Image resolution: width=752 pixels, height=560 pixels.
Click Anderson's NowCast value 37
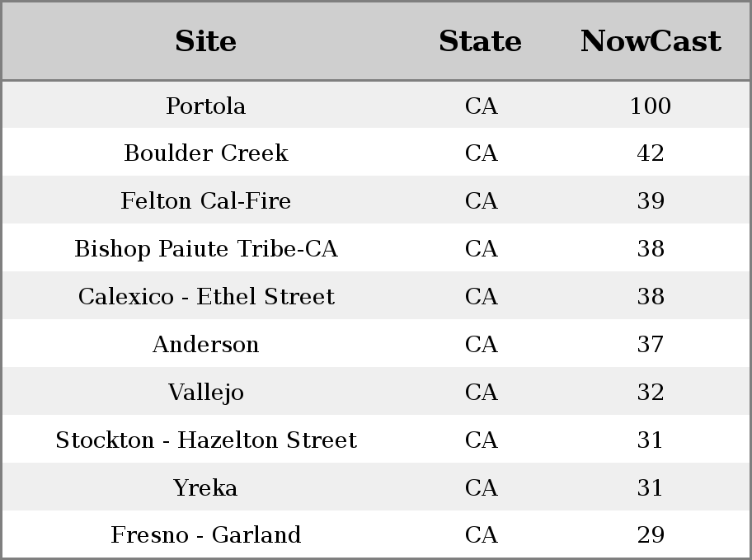coord(651,344)
